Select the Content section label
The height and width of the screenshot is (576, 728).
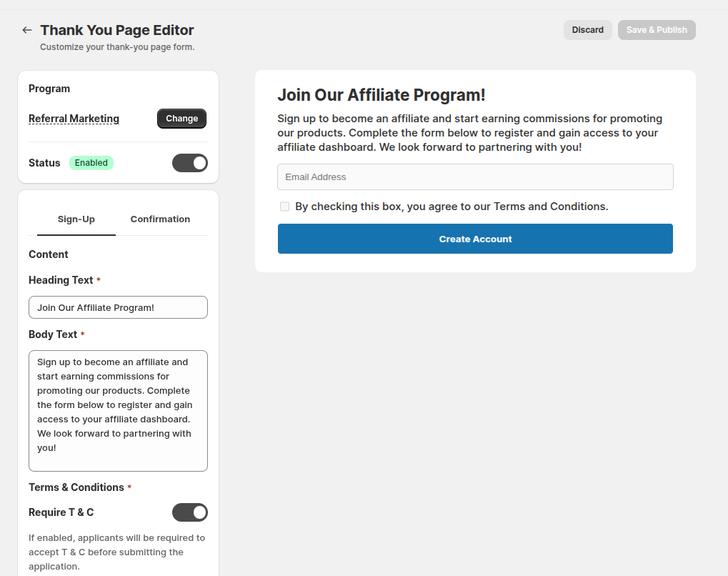click(48, 254)
